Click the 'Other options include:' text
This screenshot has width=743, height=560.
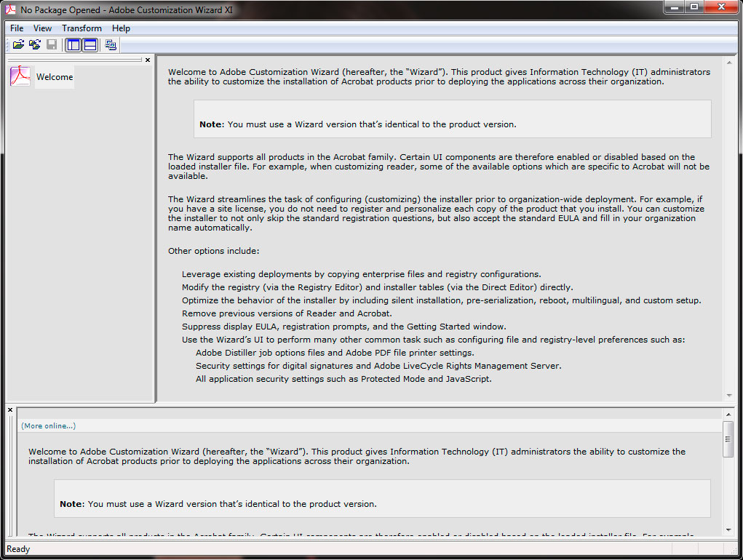point(214,251)
